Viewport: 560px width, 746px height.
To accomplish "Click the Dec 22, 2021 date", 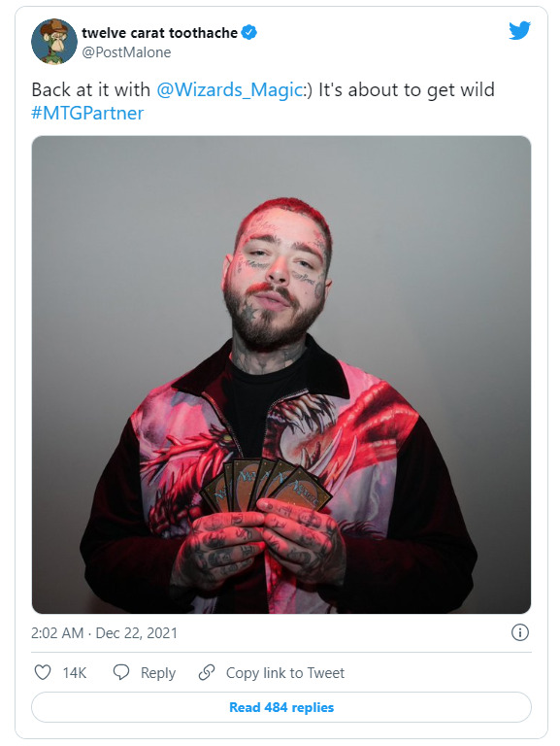I will point(137,633).
